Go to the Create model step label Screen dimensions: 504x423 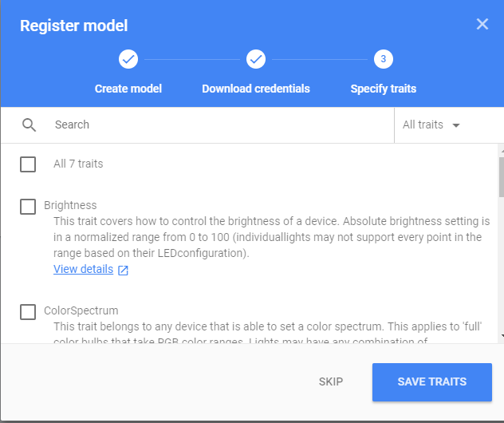click(x=128, y=89)
